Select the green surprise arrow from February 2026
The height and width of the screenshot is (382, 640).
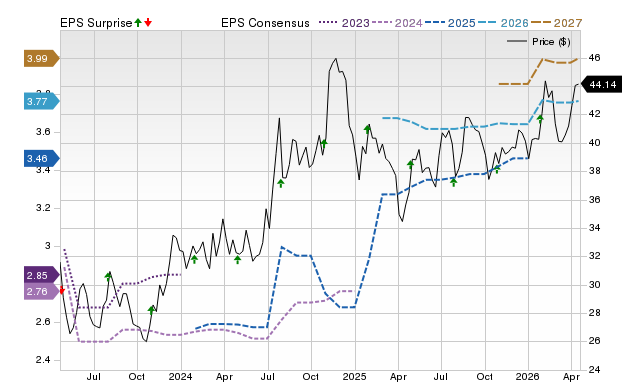coord(540,119)
